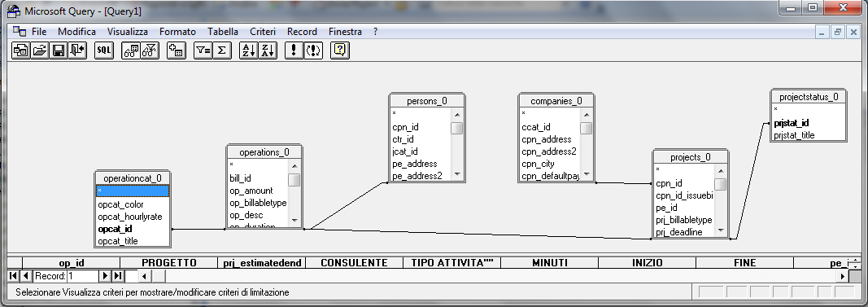Toggle the Show/Hide Criteria icon
The width and height of the screenshot is (868, 307).
[x=150, y=50]
